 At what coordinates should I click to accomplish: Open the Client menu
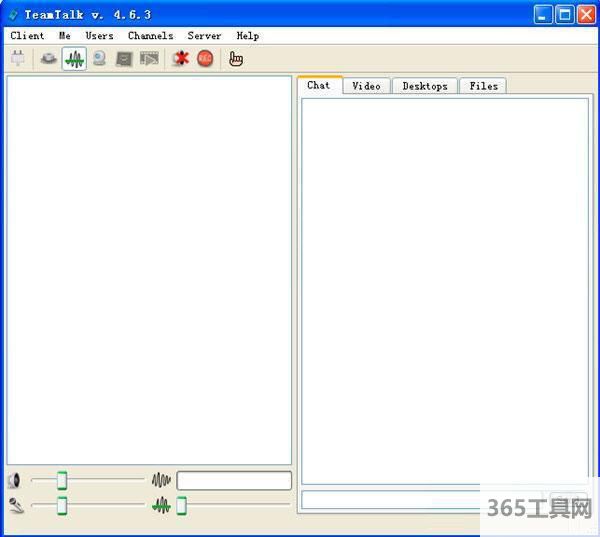pyautogui.click(x=27, y=36)
